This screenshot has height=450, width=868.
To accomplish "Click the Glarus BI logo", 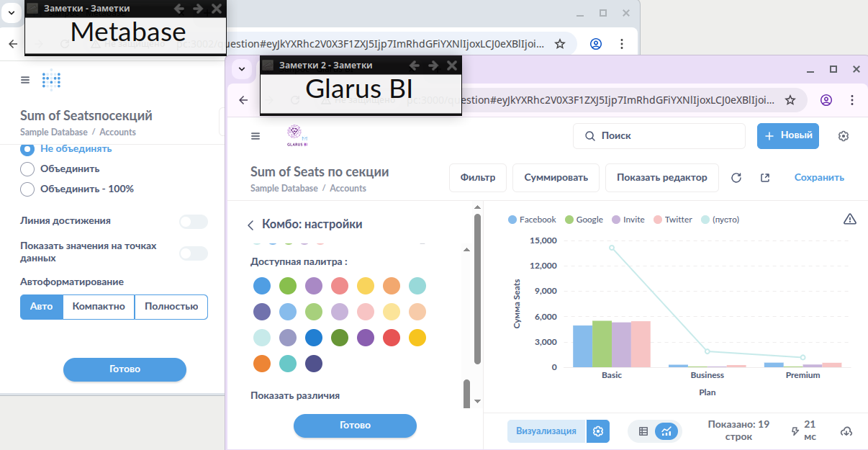I will click(x=297, y=135).
